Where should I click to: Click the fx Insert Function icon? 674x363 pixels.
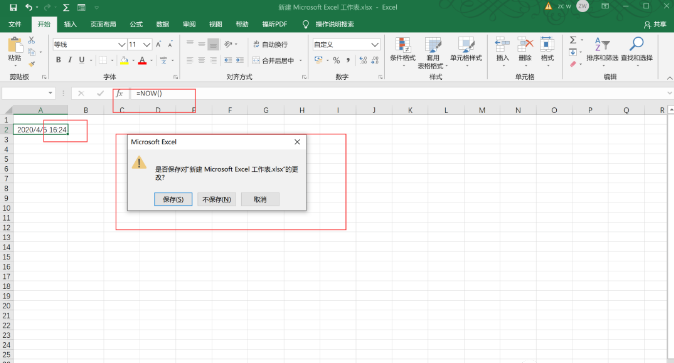[x=119, y=93]
